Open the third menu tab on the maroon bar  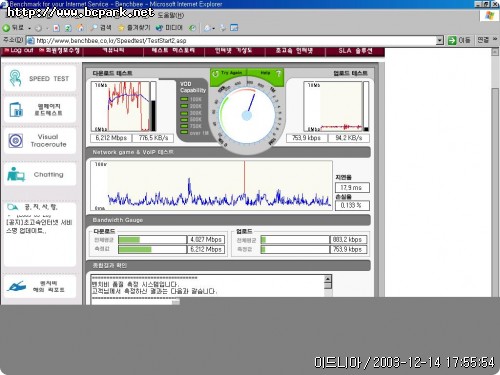233,51
